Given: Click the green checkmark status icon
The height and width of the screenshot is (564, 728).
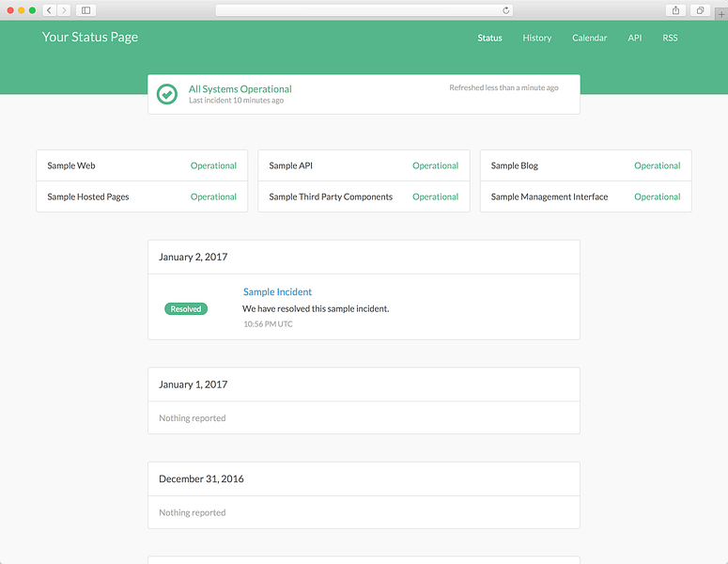Looking at the screenshot, I should tap(167, 94).
